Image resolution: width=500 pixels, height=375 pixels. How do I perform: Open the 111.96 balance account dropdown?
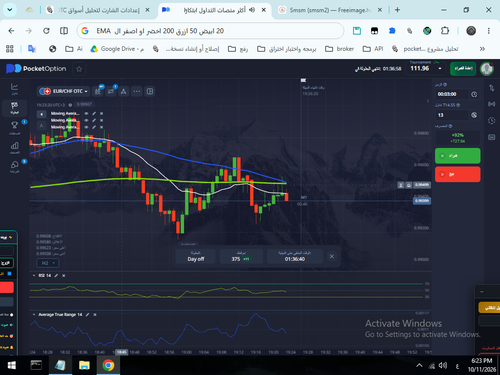point(426,68)
